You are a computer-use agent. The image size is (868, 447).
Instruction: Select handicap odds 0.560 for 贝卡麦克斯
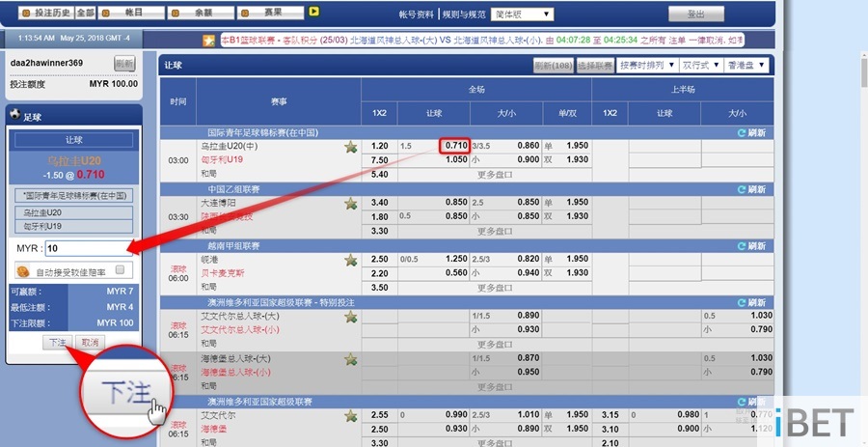click(x=456, y=272)
